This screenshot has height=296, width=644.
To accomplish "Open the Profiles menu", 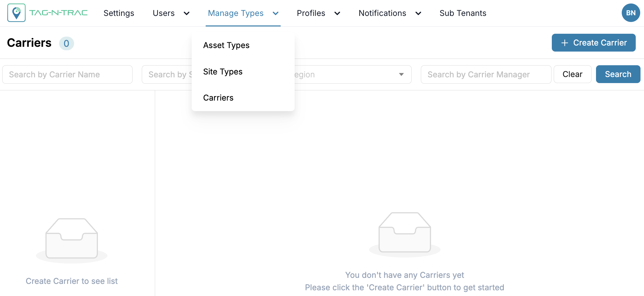I will coord(311,13).
